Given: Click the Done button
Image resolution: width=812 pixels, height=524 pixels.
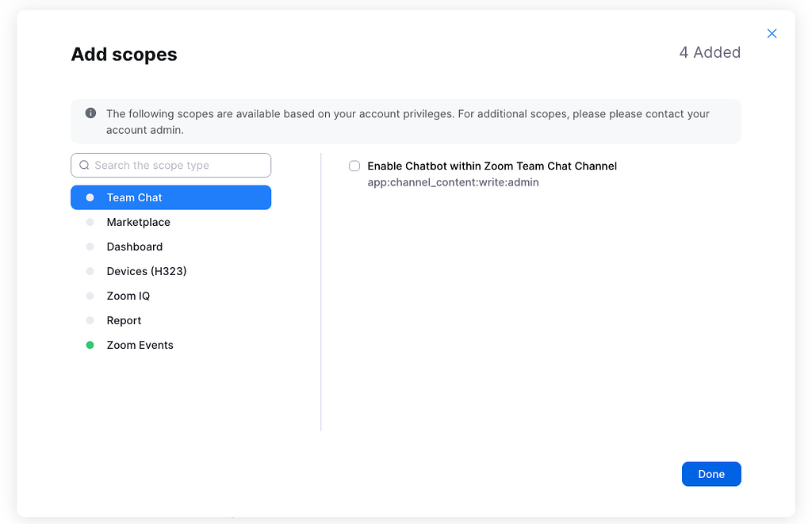Looking at the screenshot, I should coord(710,473).
